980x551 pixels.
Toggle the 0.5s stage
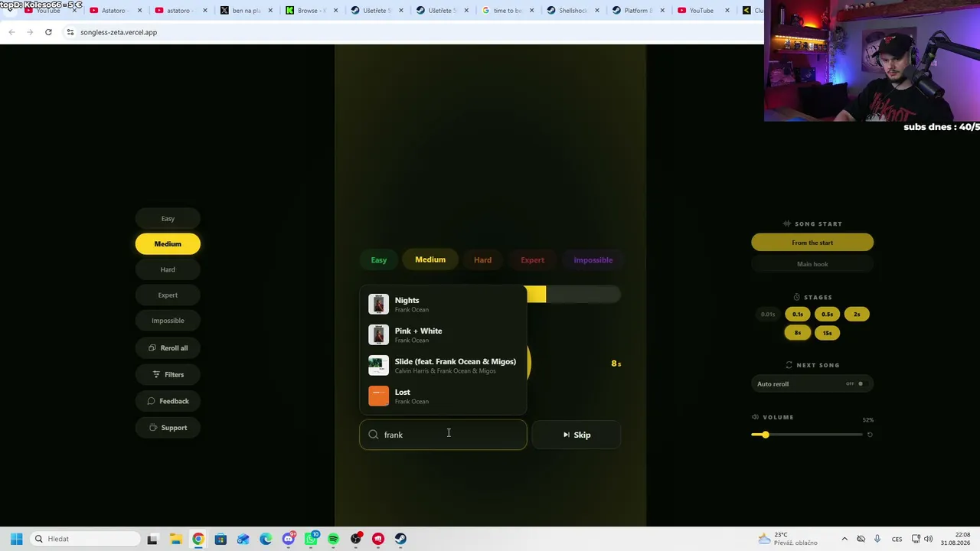click(x=827, y=315)
